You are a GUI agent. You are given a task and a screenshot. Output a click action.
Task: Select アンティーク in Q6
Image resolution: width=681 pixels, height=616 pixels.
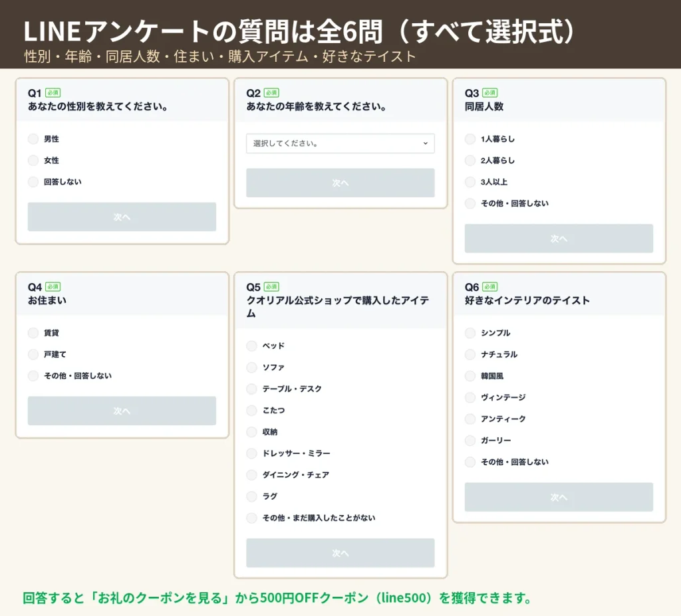470,419
